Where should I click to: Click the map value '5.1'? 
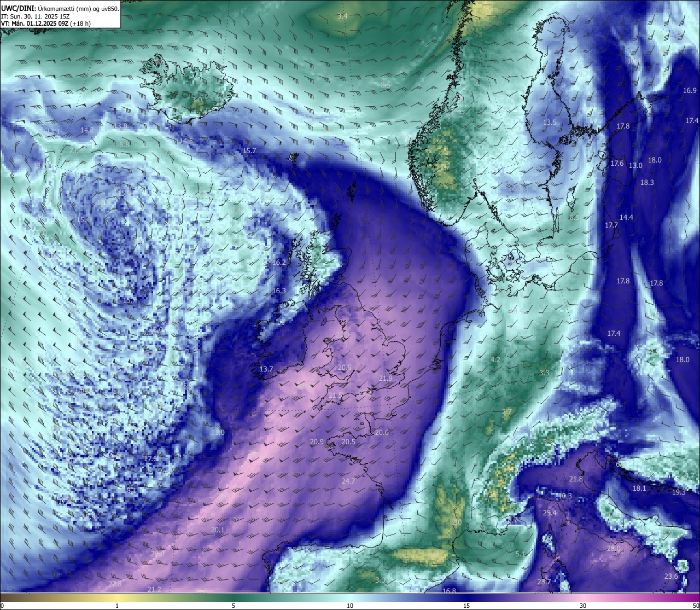pos(520,554)
